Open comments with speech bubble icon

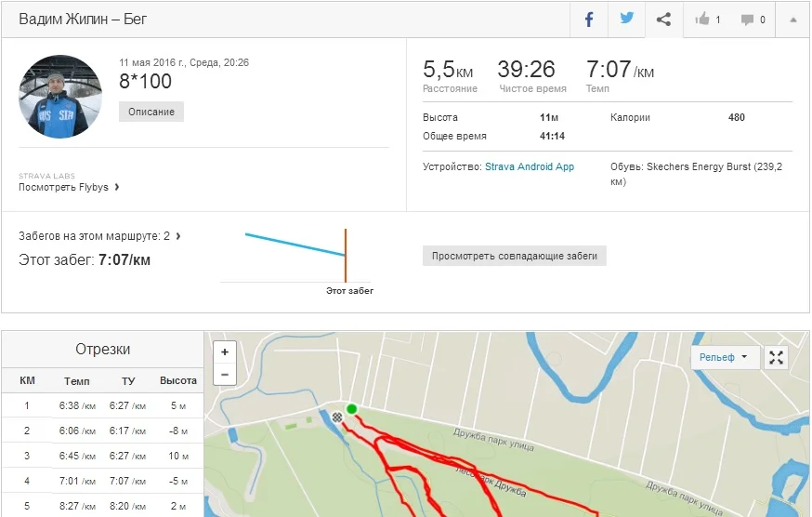click(753, 20)
